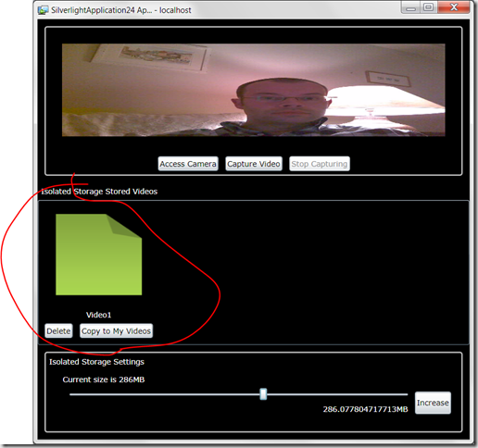Select the green Video1 file icon

pyautogui.click(x=99, y=255)
